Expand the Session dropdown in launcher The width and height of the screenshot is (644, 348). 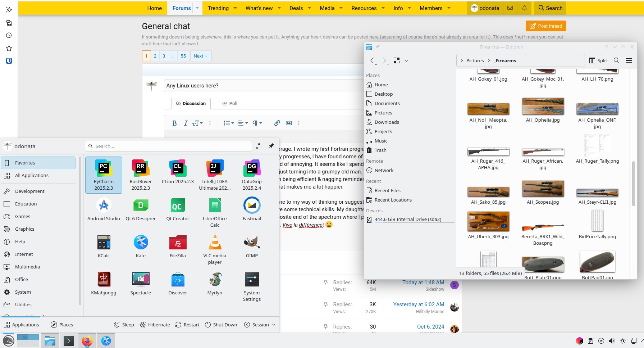tap(260, 325)
